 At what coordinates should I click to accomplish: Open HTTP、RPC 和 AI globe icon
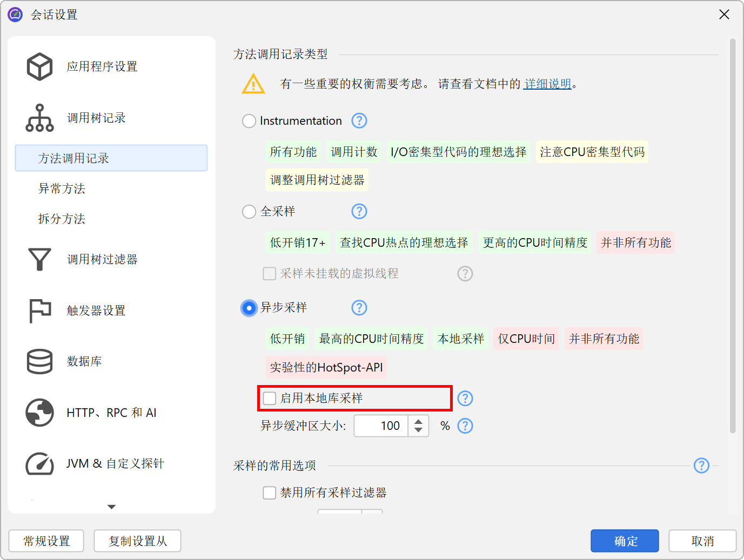pos(40,413)
